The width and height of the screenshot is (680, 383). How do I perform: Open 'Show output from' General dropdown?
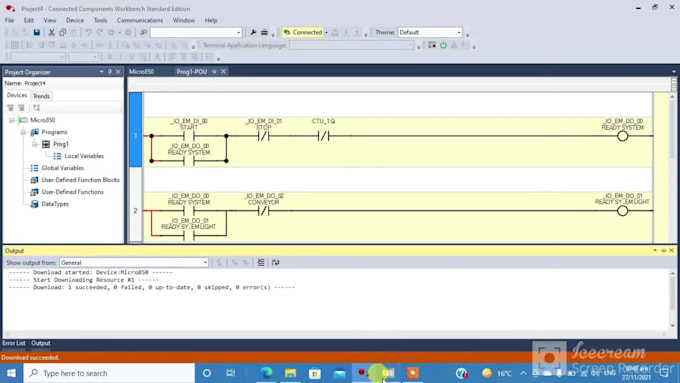tap(134, 262)
